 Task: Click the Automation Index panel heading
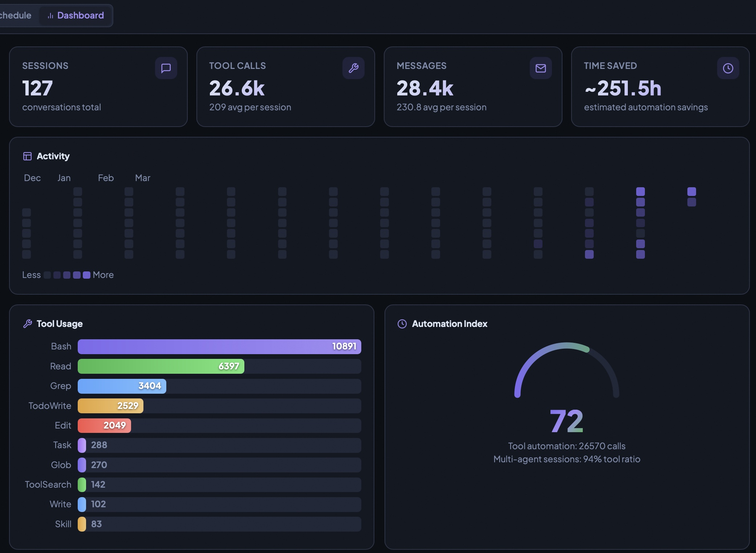(450, 324)
